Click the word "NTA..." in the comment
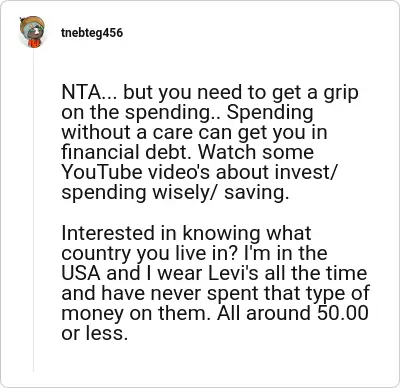Screen dimensions: 400x388 [x=89, y=92]
